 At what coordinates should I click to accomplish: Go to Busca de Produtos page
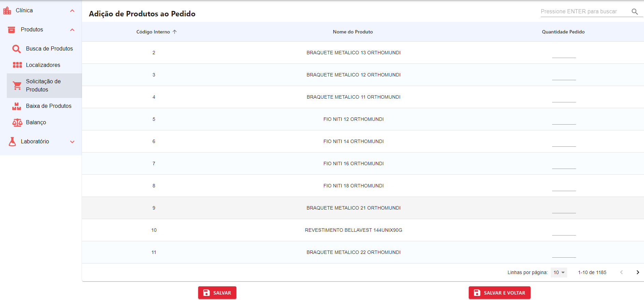[49, 48]
